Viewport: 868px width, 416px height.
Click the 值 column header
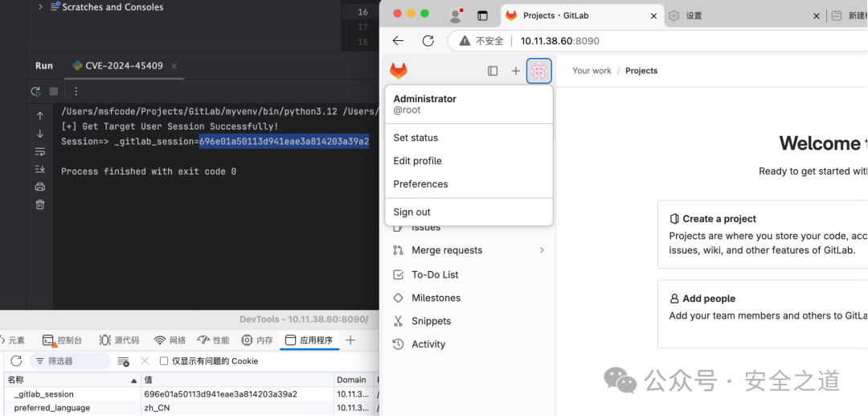click(x=238, y=380)
